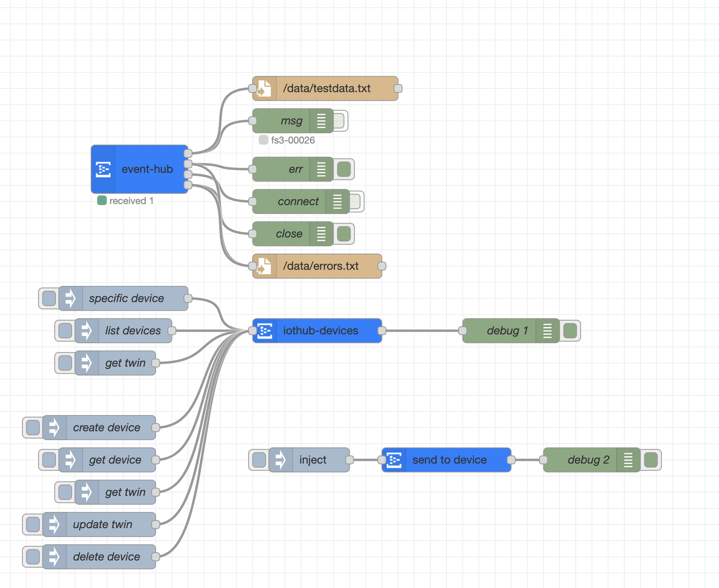The width and height of the screenshot is (719, 588).
Task: Click the arrow icon on specific device node
Action: click(x=71, y=298)
